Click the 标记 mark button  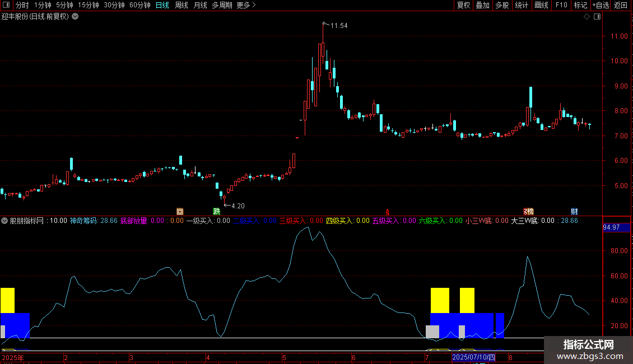tap(580, 5)
